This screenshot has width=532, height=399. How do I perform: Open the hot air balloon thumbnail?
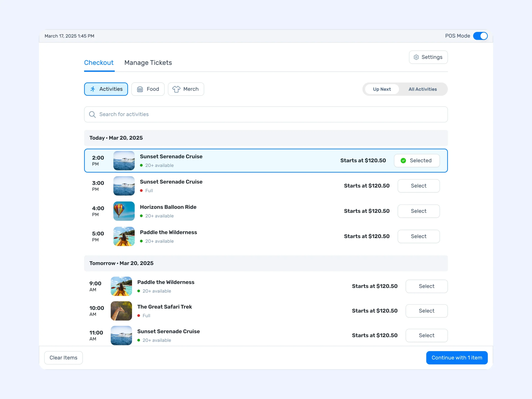[x=124, y=211]
